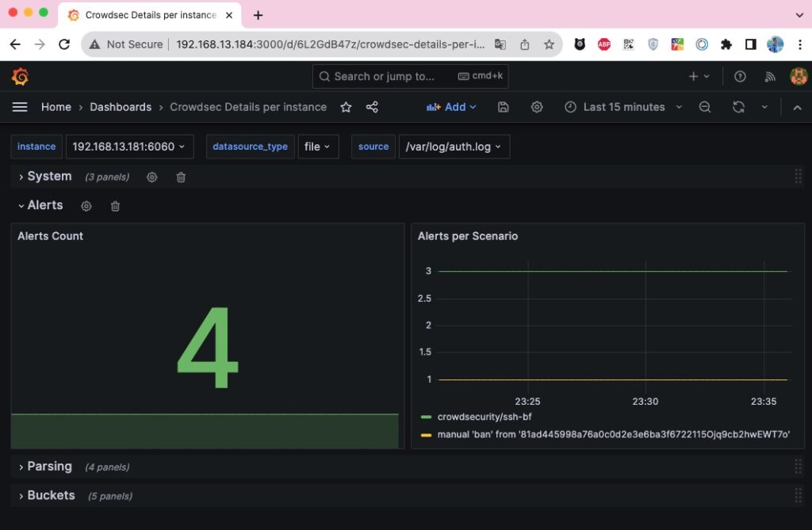Open the instance dropdown 192.168.13.181:6060
Image resolution: width=812 pixels, height=530 pixels.
click(129, 147)
